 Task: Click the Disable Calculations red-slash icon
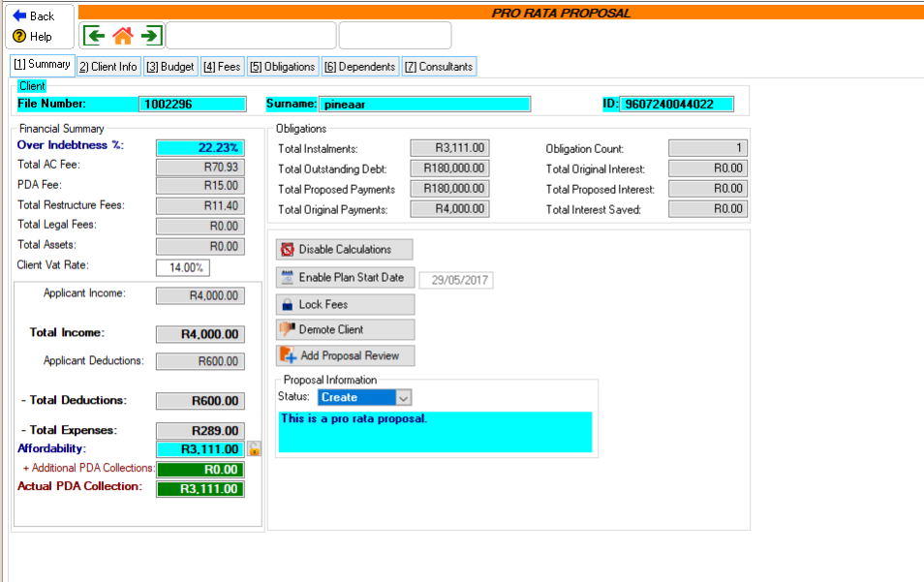tap(286, 249)
